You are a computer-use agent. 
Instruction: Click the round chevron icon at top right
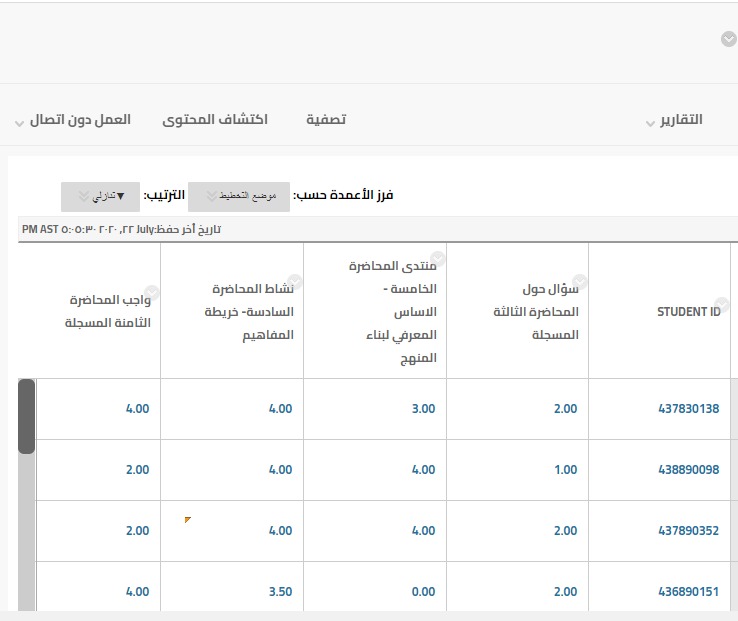pyautogui.click(x=728, y=39)
